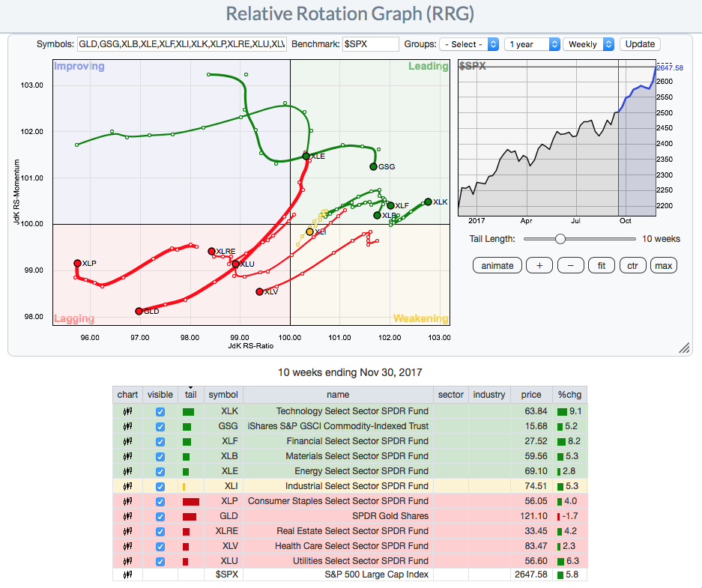Click the chart icon in XLE row
Image resolution: width=702 pixels, height=588 pixels.
pos(127,471)
